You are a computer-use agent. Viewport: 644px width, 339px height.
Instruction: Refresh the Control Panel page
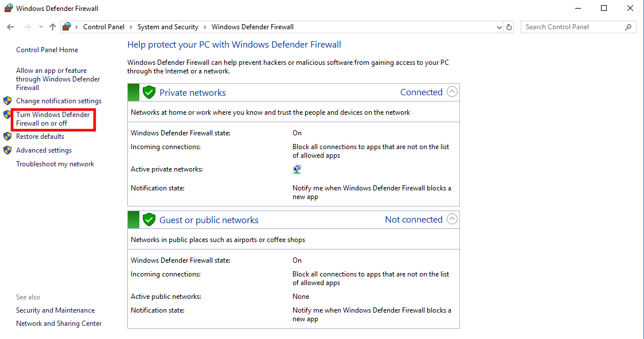509,27
